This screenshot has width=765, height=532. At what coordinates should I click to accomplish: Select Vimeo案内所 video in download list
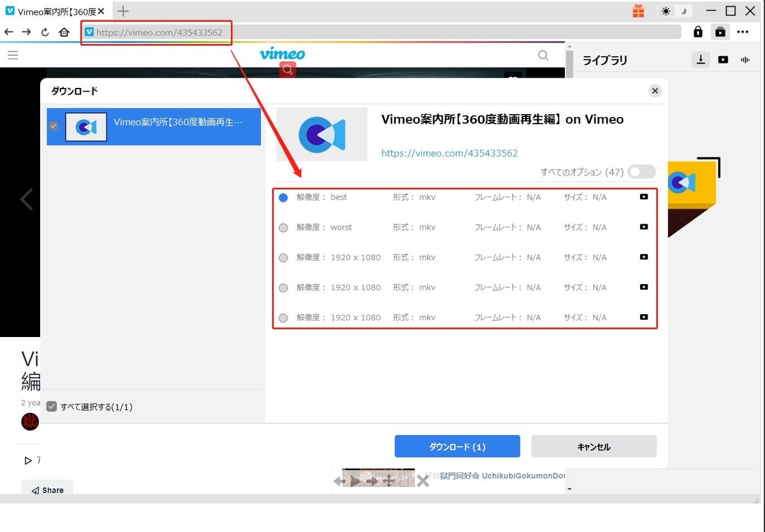click(154, 126)
